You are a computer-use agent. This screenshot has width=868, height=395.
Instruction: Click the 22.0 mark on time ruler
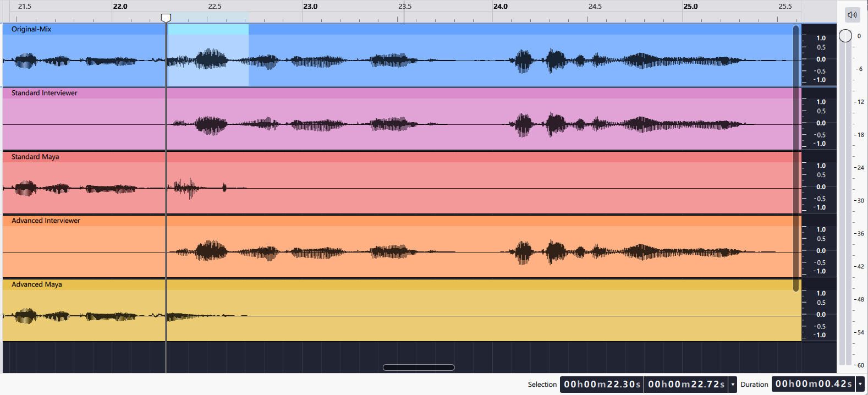point(120,7)
